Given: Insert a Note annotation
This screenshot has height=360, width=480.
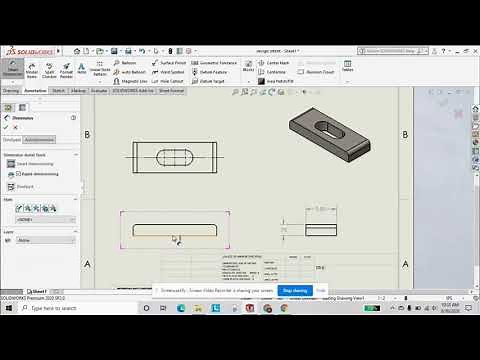Looking at the screenshot, I should pyautogui.click(x=82, y=69).
